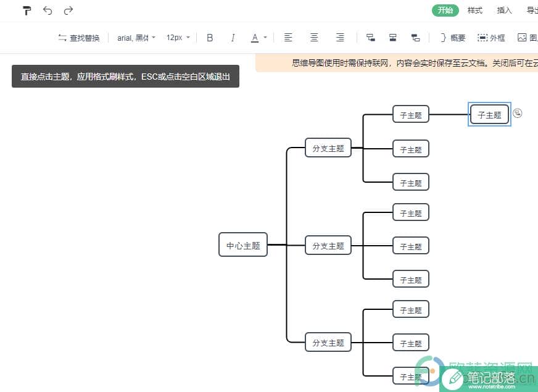538x392 pixels.
Task: Align text left
Action: tap(288, 38)
